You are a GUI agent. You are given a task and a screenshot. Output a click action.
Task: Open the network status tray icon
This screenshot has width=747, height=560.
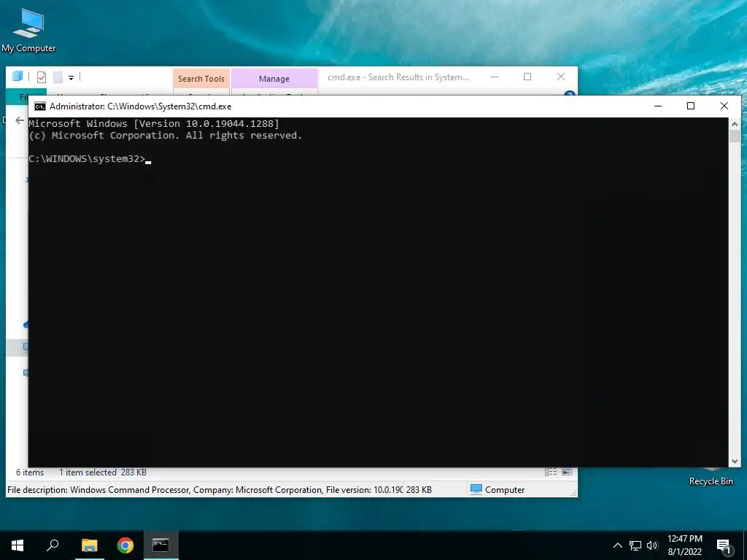[x=635, y=545]
